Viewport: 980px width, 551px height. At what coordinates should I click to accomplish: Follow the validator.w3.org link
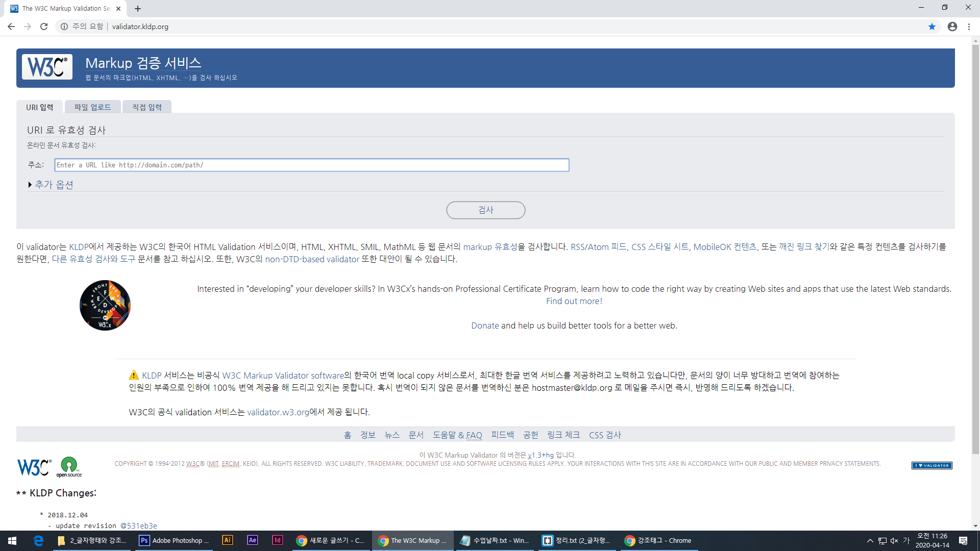(x=278, y=412)
